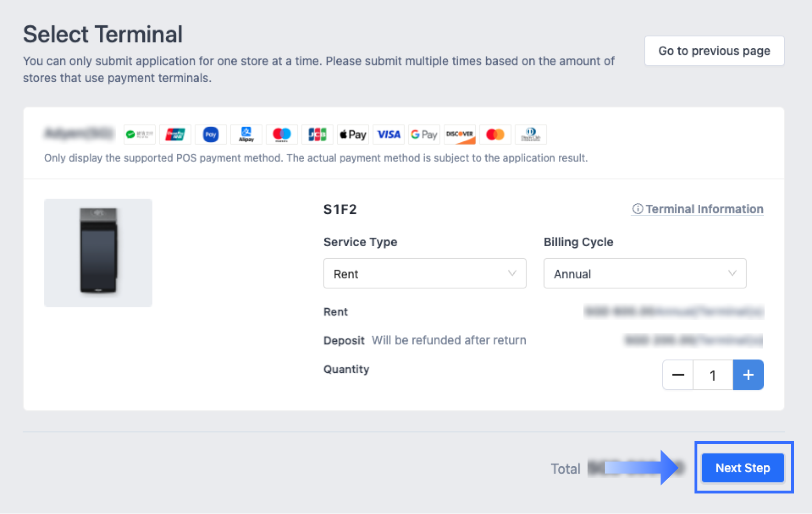Click the Diners Club icon
812x514 pixels.
coord(531,135)
